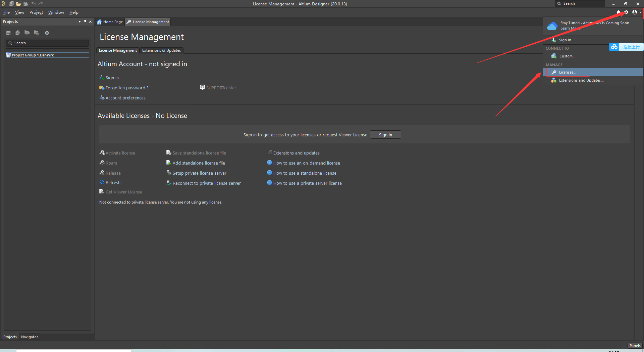Open Extensions and updates link in license area
644x352 pixels.
coord(296,153)
